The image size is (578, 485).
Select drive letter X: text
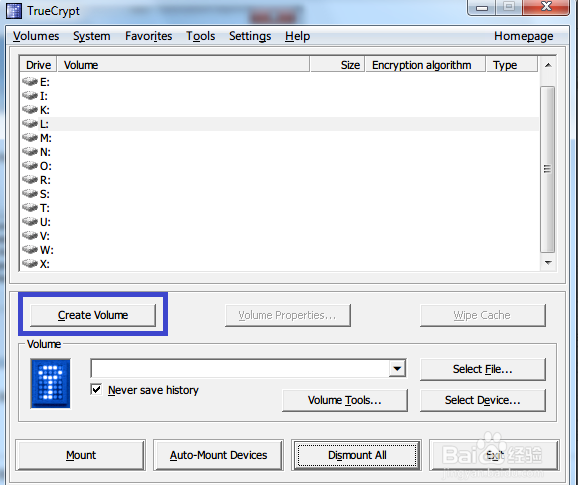(x=45, y=264)
